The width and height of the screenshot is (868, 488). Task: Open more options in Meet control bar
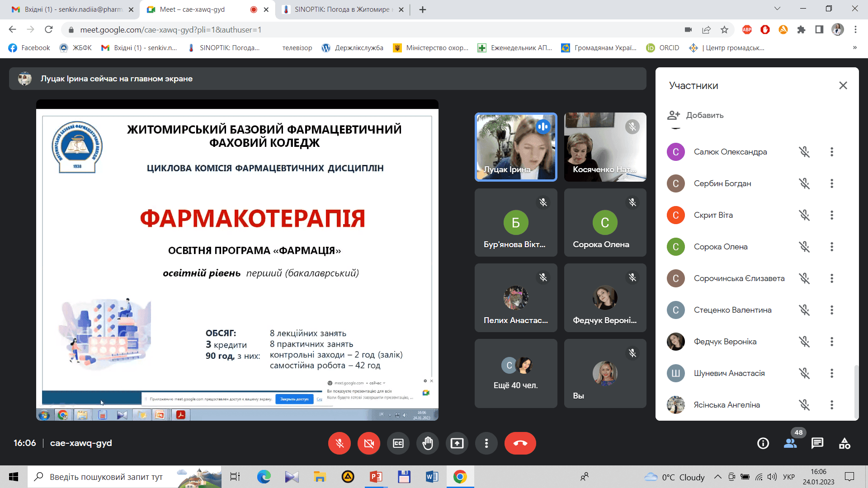[486, 443]
